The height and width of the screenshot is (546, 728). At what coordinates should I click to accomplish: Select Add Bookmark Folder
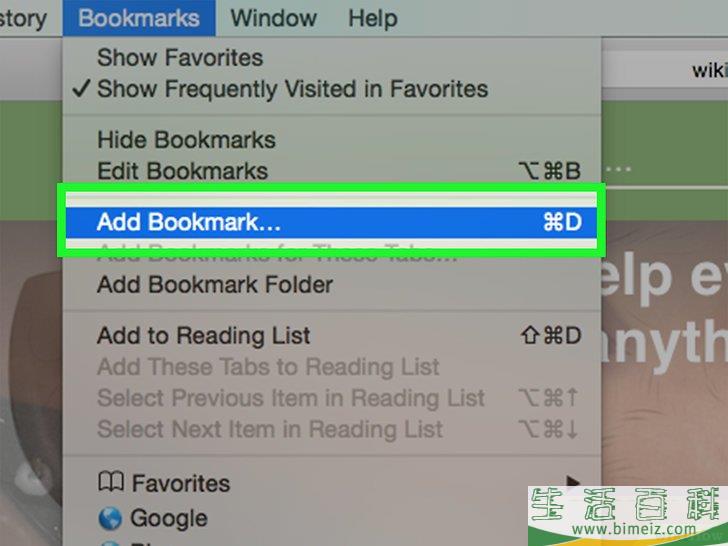[x=332, y=284]
